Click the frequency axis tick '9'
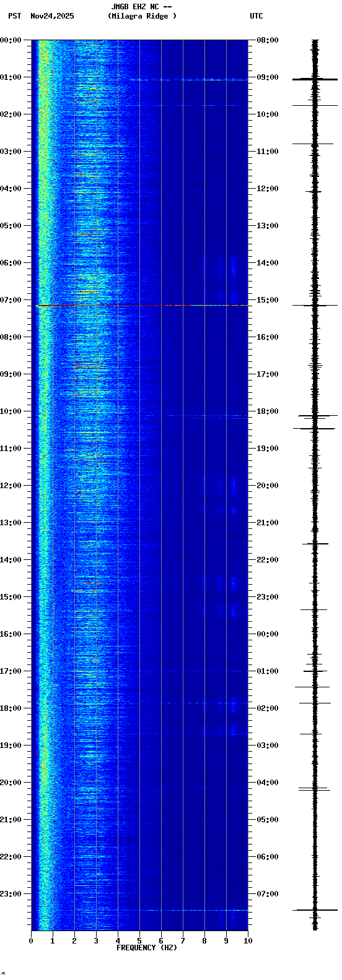 click(x=226, y=941)
